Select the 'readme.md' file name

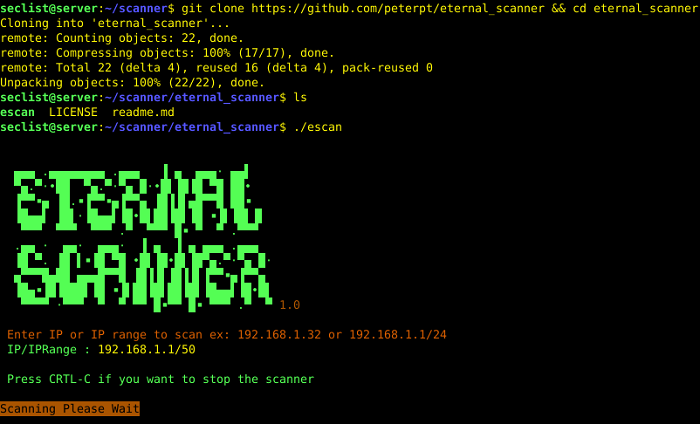[x=143, y=112]
